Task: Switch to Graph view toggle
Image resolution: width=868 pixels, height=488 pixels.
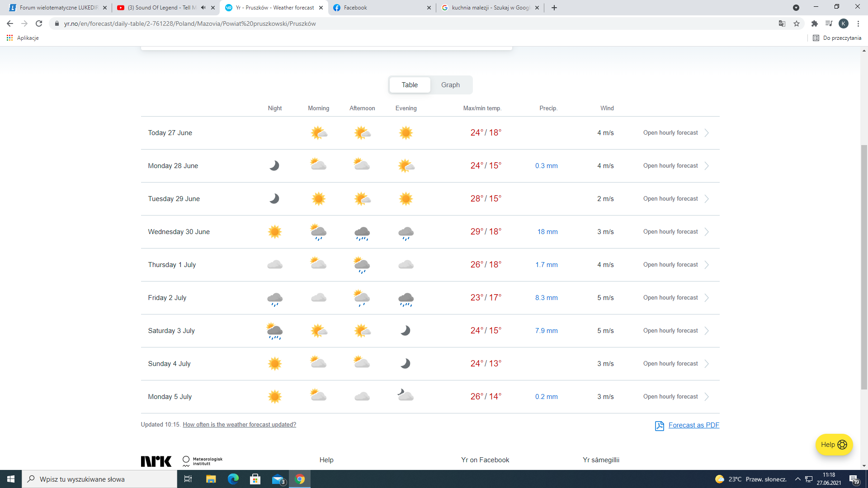Action: point(450,85)
